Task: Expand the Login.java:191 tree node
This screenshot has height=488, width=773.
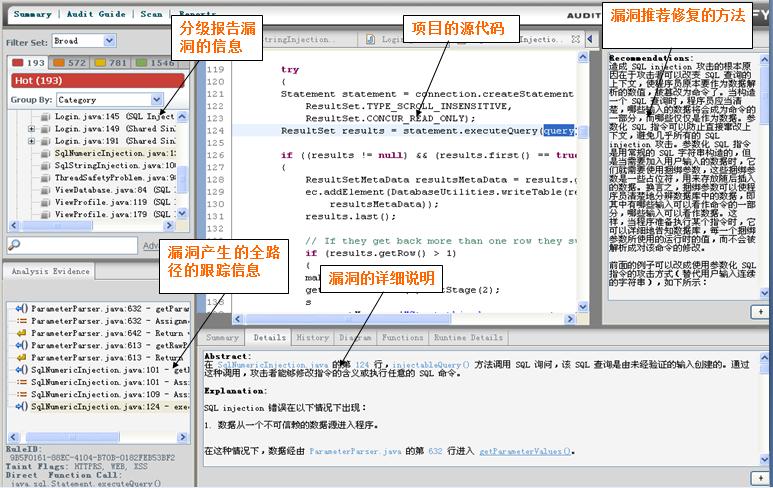Action: [32, 141]
